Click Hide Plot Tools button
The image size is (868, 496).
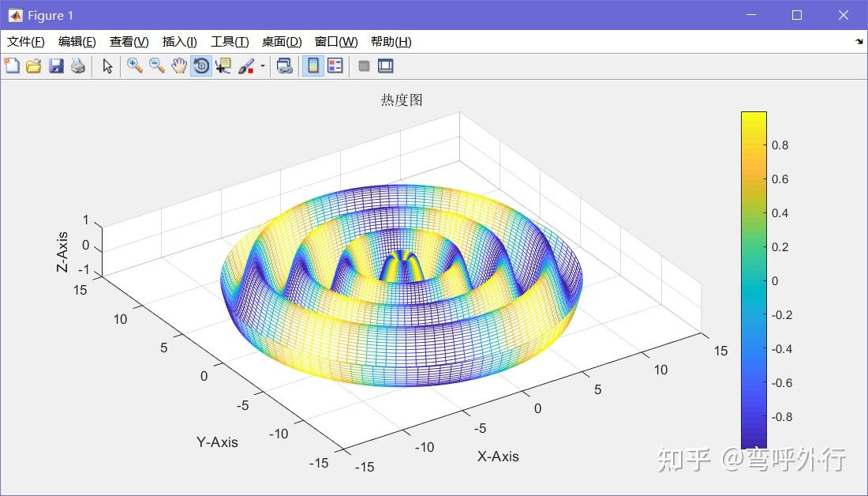[364, 66]
